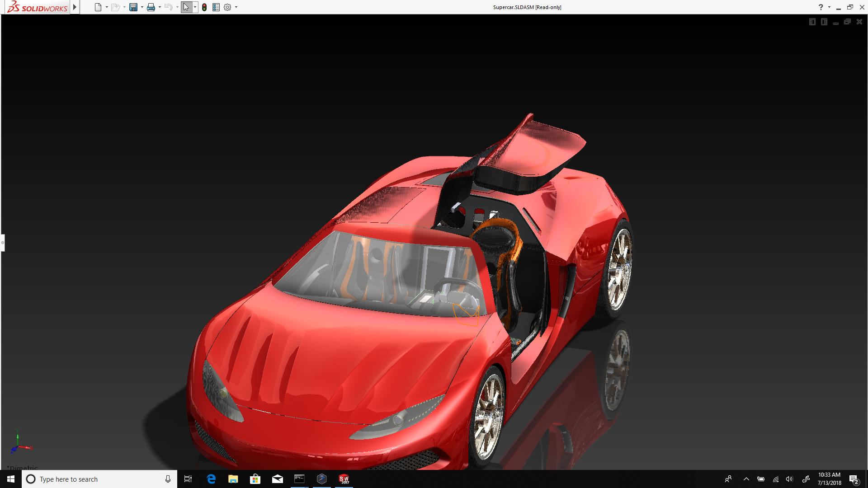Open SolidWorks Help question mark
The image size is (868, 488).
[821, 7]
